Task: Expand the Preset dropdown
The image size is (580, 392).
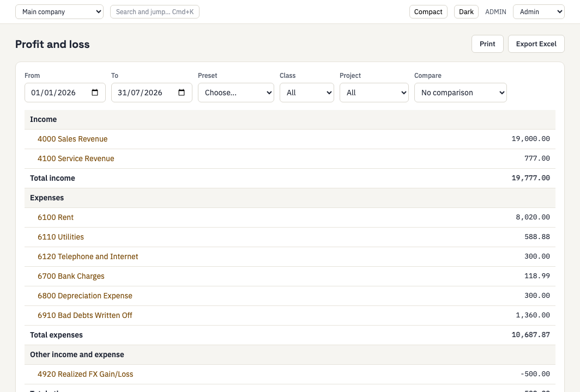Action: pos(236,93)
